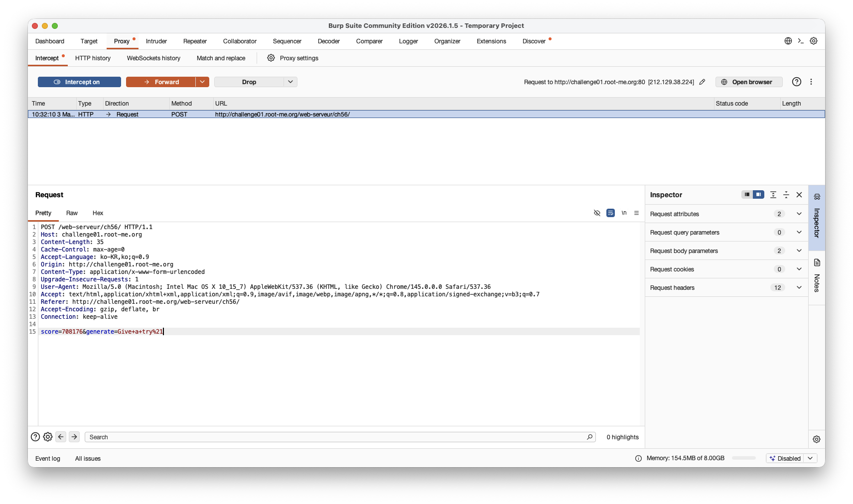Image resolution: width=853 pixels, height=504 pixels.
Task: Switch to Repeater tab
Action: coord(195,41)
